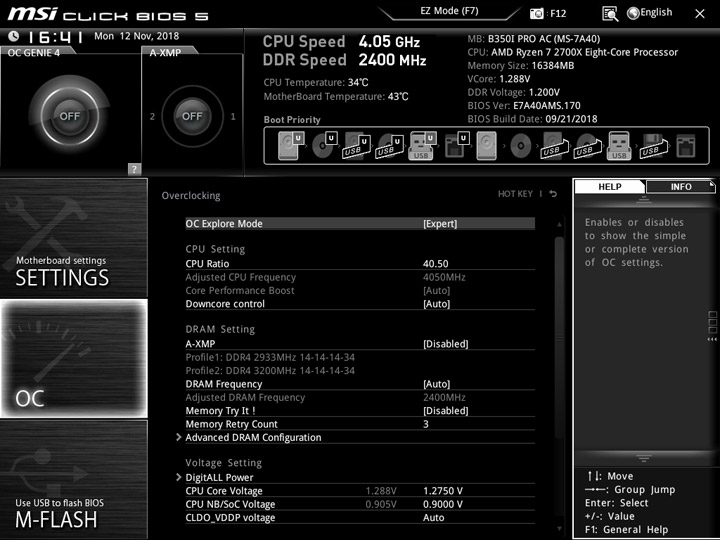The image size is (720, 540).
Task: Select the UEFI USB key boot icon
Action: 422,146
